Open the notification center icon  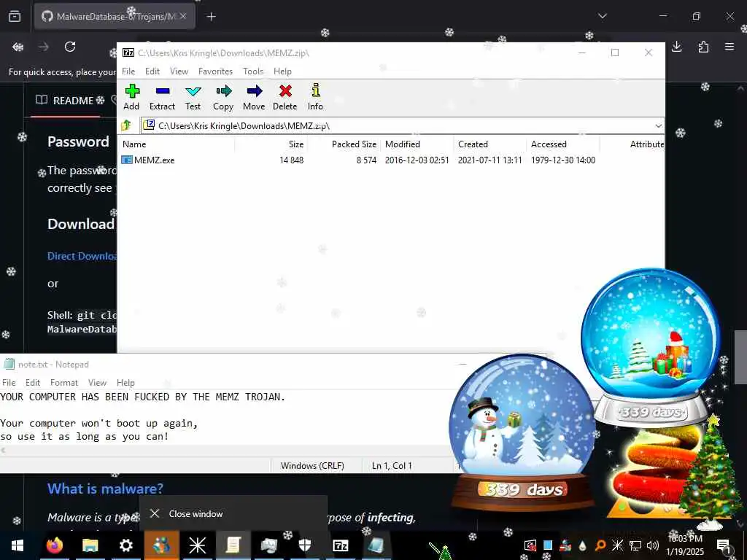723,545
